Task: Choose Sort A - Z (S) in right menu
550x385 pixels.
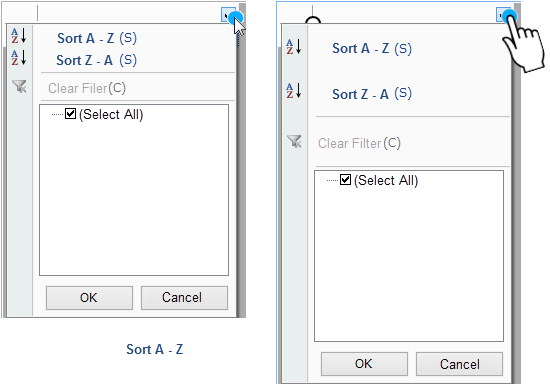Action: 372,48
